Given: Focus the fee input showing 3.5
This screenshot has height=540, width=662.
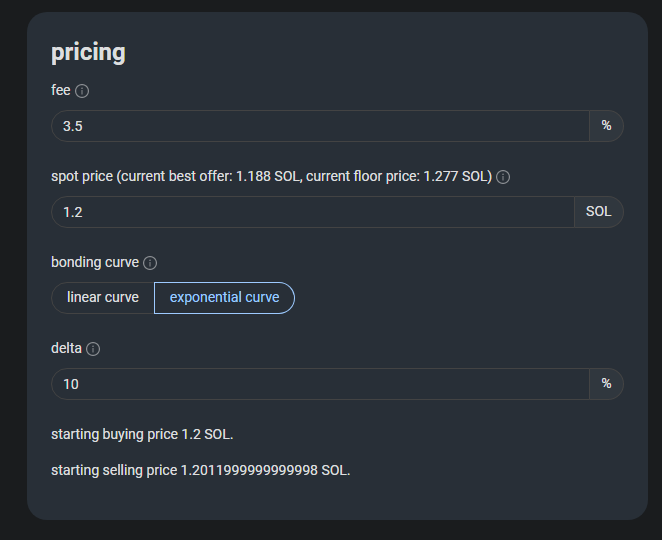Looking at the screenshot, I should click(x=320, y=126).
